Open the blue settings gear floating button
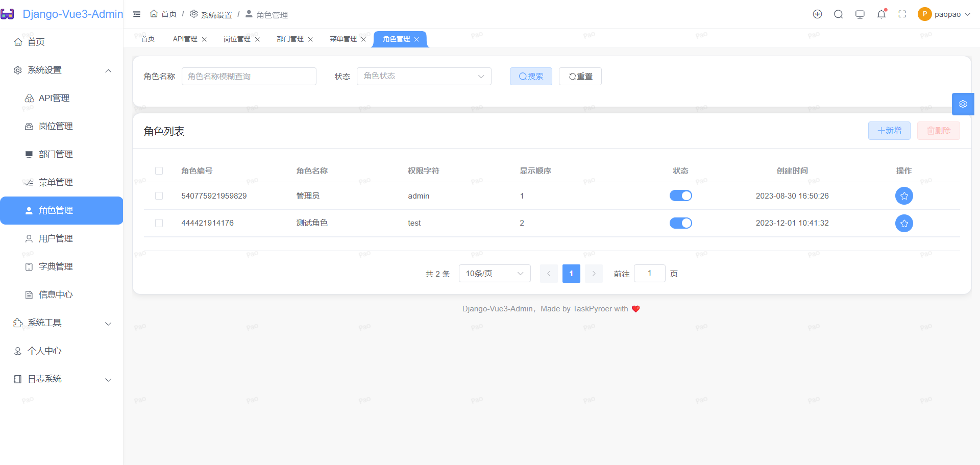This screenshot has width=980, height=465. tap(963, 104)
